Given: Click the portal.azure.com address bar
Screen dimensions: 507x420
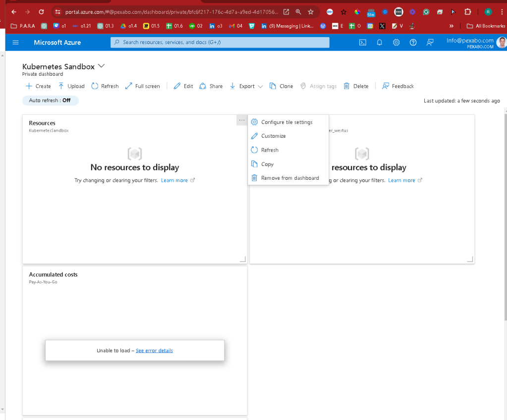Looking at the screenshot, I should coord(171,12).
